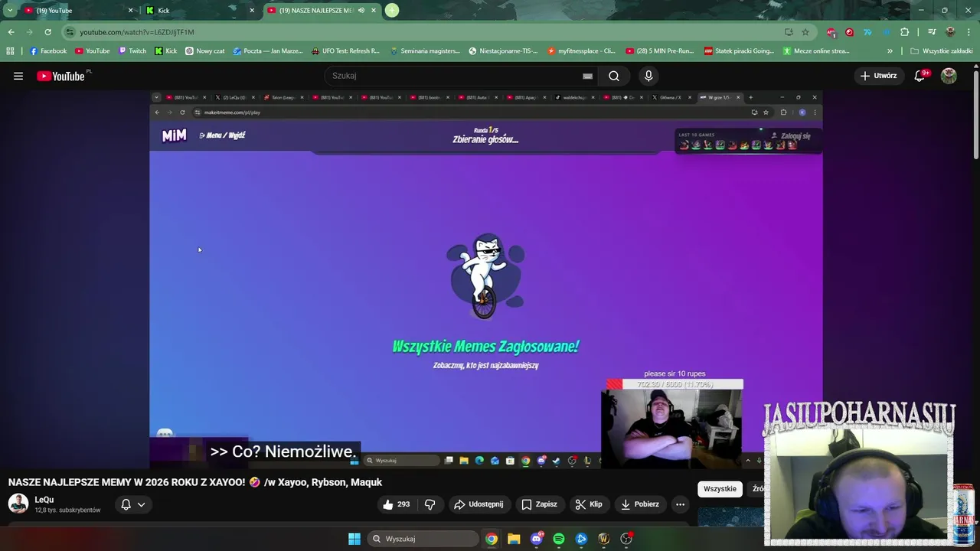Show more bookmarks with the chevron
This screenshot has height=551, width=980.
[x=890, y=51]
